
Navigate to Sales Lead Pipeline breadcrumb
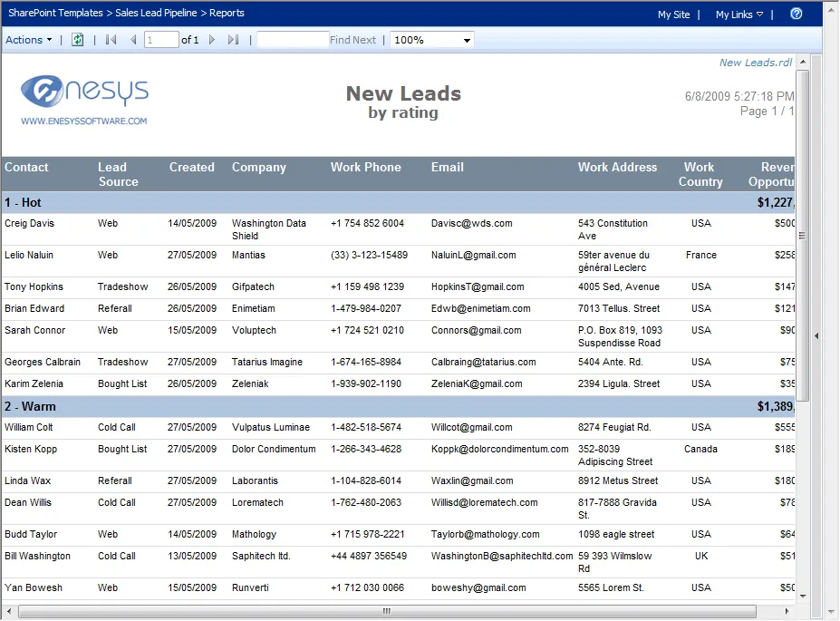(x=159, y=13)
